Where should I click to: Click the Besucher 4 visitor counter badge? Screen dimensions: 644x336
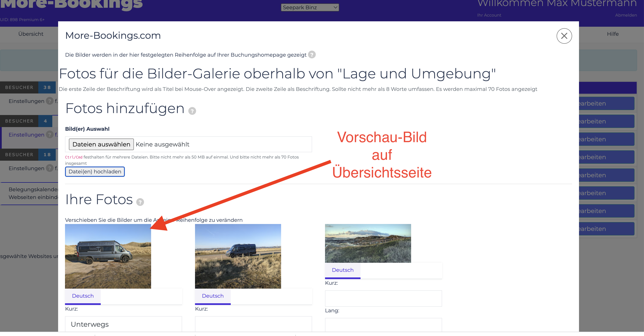[26, 121]
